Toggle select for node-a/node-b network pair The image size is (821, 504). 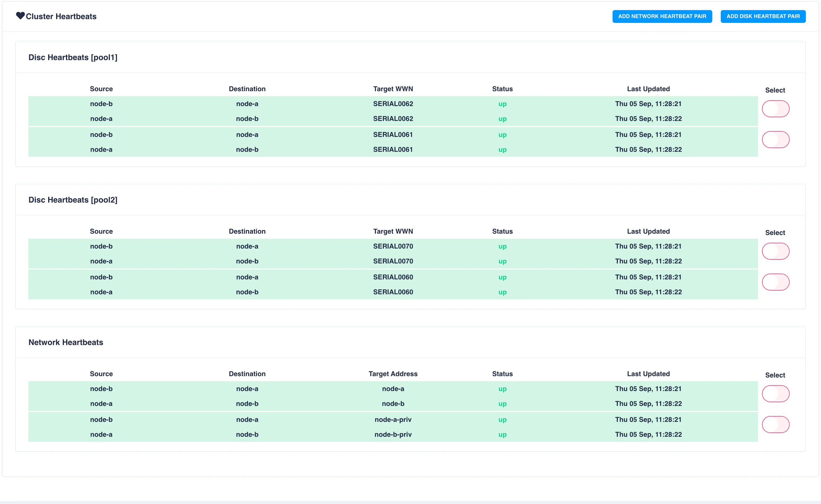[x=775, y=394]
